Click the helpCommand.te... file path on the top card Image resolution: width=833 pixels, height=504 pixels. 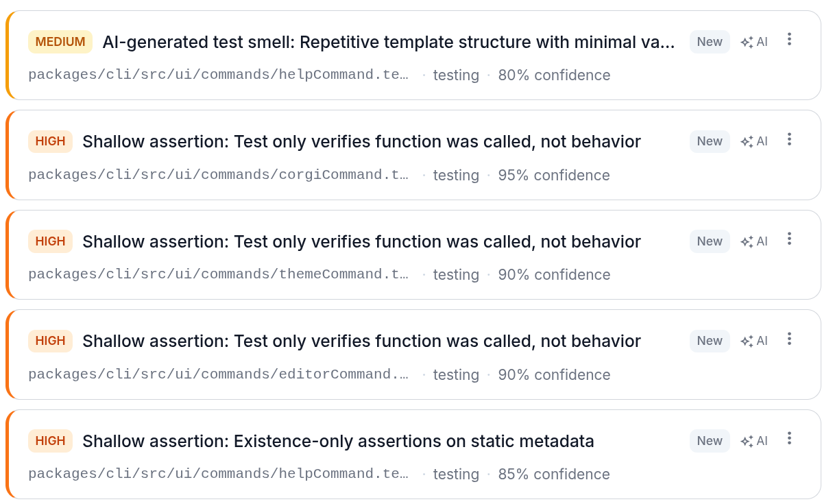(219, 74)
